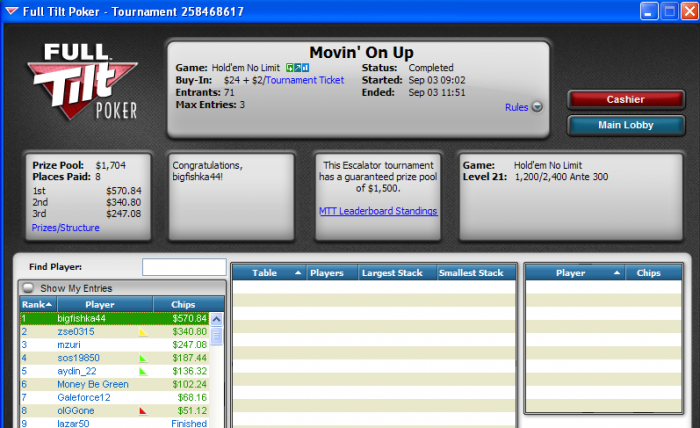Click the Finished status for lazar50
Screen dimensions: 700x428
point(189,424)
